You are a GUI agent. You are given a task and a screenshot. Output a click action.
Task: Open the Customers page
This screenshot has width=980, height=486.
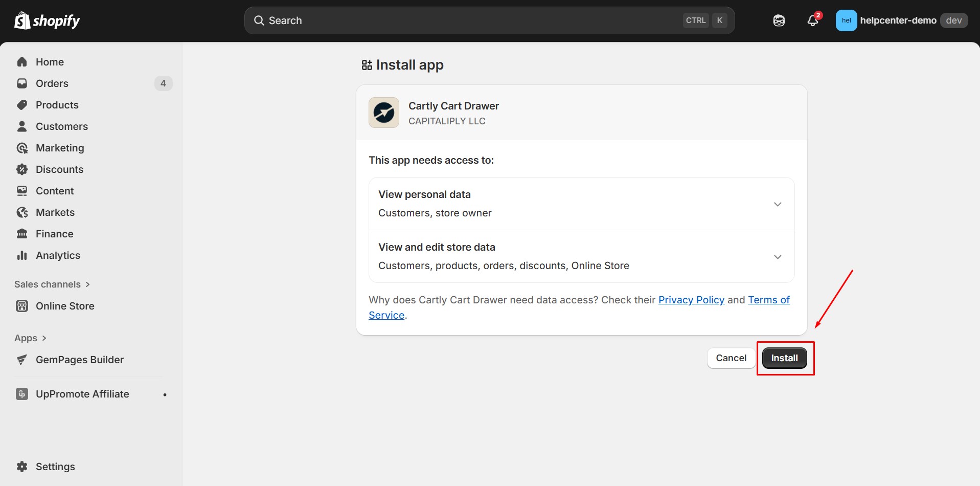[61, 126]
